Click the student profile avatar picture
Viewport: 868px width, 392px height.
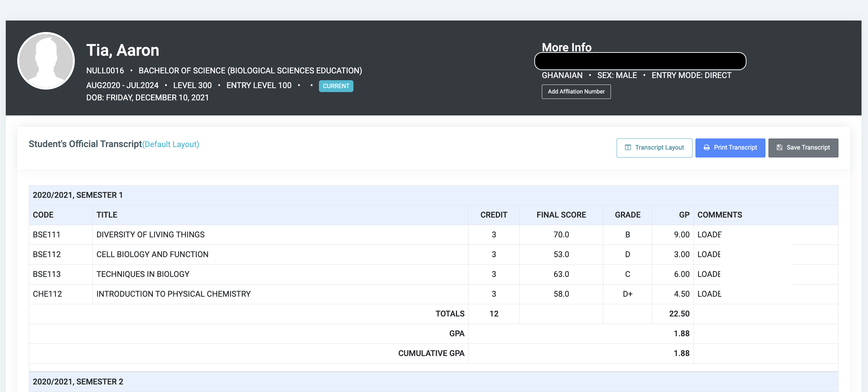[x=46, y=61]
